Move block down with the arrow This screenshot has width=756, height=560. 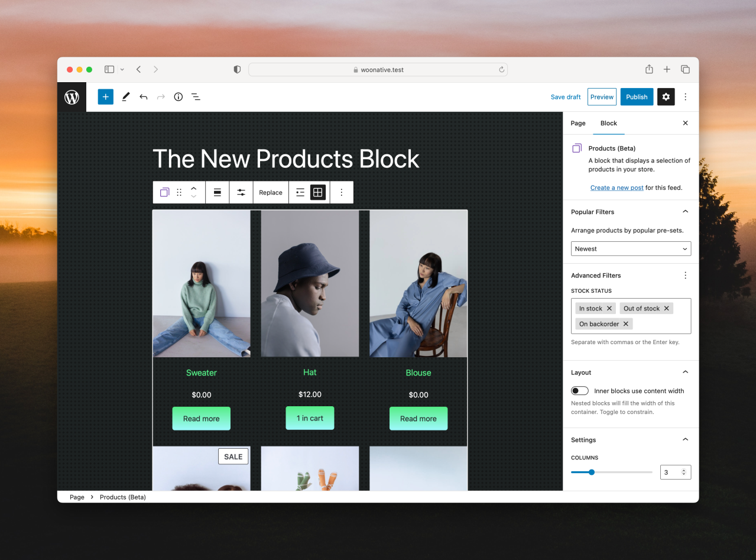193,196
